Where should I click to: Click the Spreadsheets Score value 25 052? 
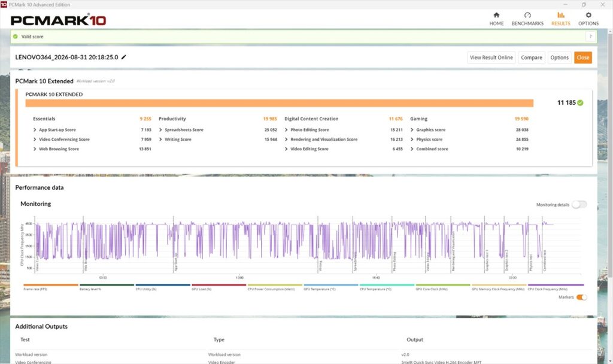coord(271,130)
